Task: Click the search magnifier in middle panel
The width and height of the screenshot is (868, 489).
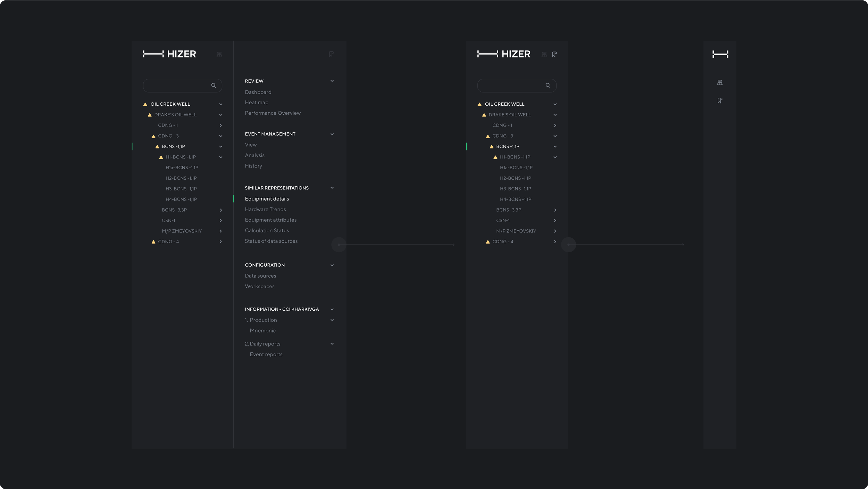Action: click(x=548, y=85)
